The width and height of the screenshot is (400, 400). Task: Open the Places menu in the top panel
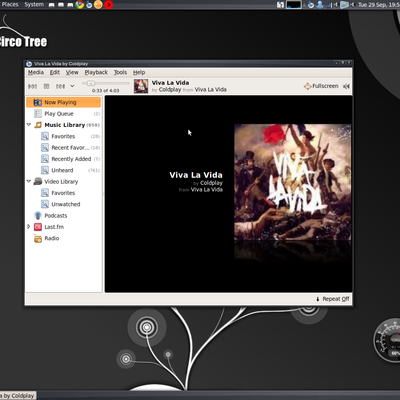(x=9, y=5)
